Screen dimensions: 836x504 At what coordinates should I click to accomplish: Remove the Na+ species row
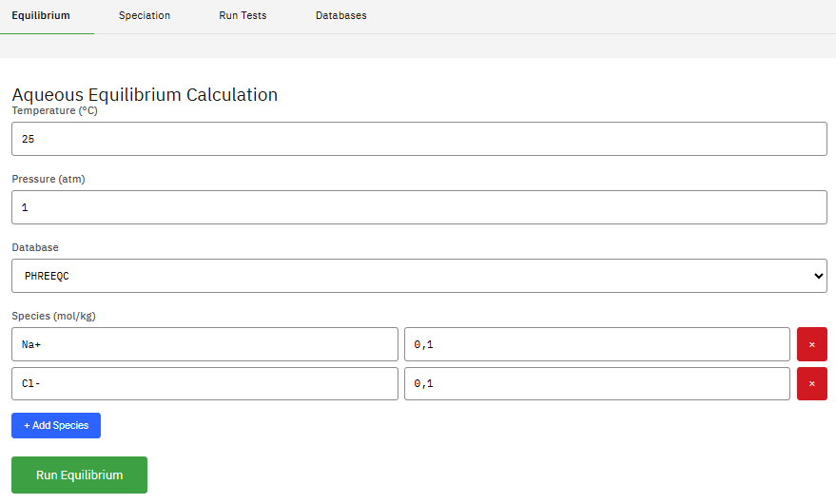[811, 344]
